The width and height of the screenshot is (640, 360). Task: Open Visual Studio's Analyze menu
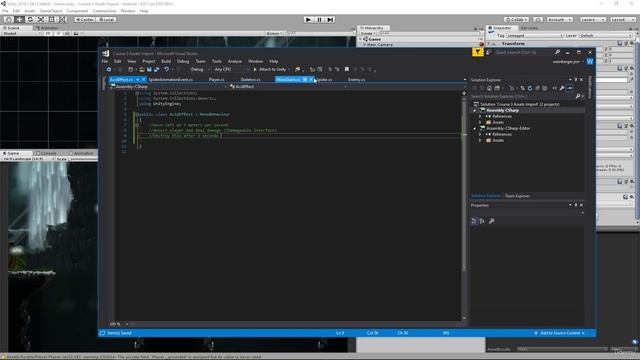(234, 61)
